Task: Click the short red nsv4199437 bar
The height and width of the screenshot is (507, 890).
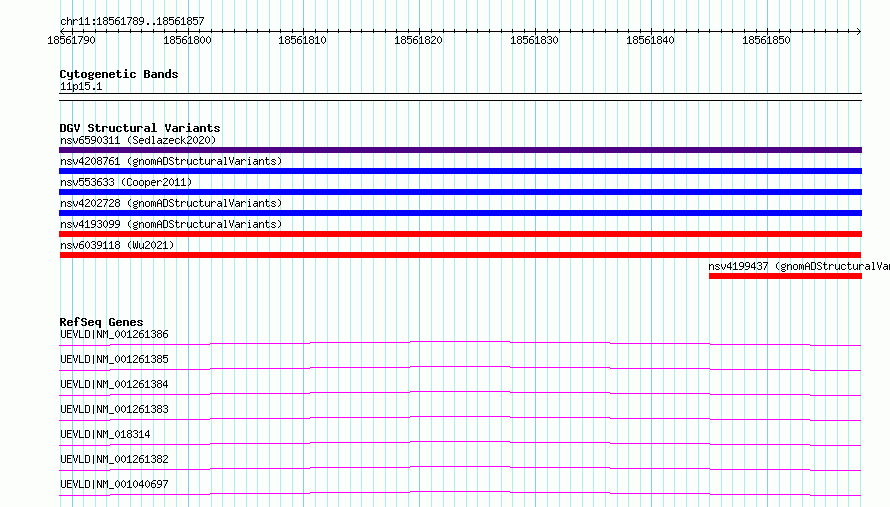Action: 786,276
